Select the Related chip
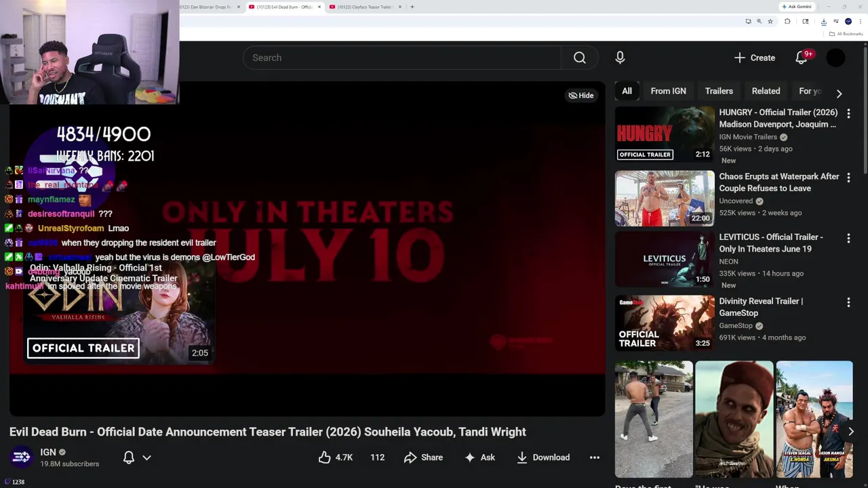868x488 pixels. click(766, 91)
